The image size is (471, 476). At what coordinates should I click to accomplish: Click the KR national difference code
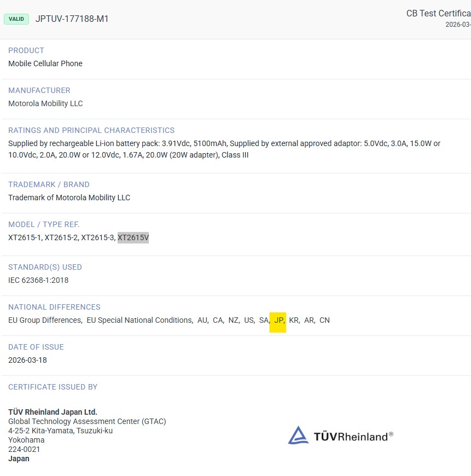tap(294, 321)
